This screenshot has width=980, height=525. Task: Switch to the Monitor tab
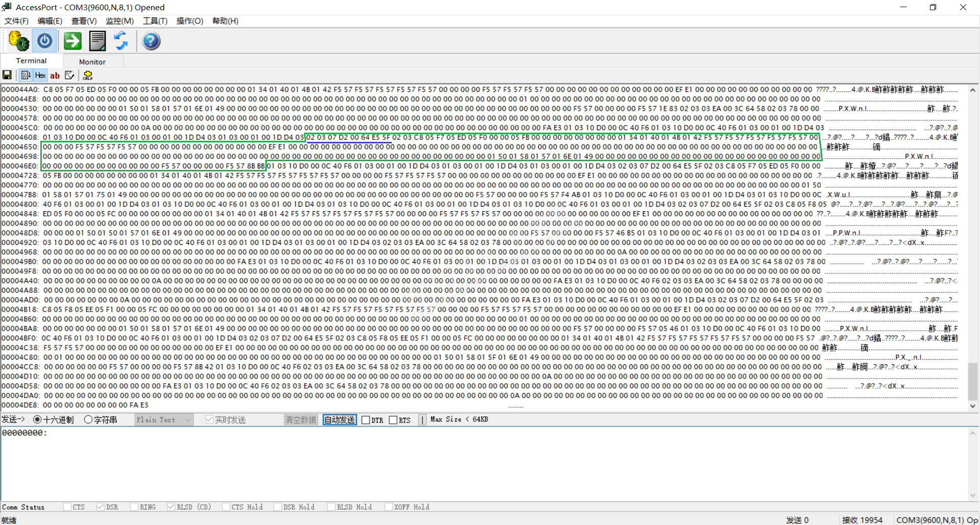coord(92,62)
